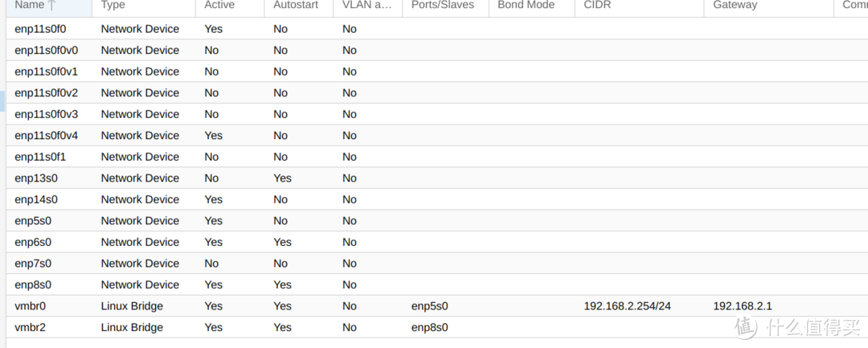Image resolution: width=868 pixels, height=348 pixels.
Task: Select the enp14s0 row
Action: coord(436,199)
